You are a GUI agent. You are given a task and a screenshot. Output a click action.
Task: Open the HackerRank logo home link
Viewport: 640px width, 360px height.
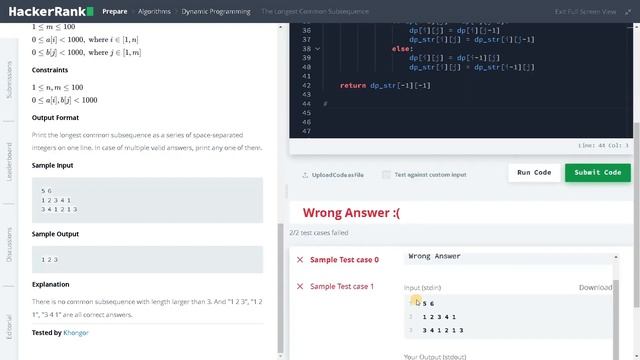click(x=51, y=11)
